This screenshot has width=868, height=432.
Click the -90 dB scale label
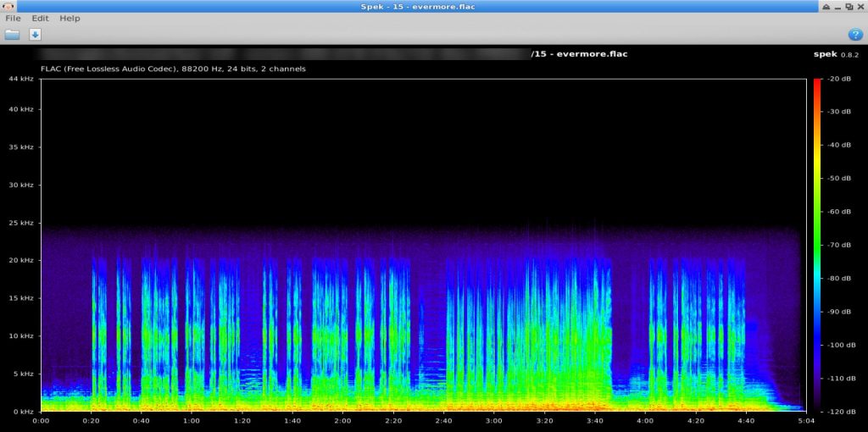click(838, 312)
